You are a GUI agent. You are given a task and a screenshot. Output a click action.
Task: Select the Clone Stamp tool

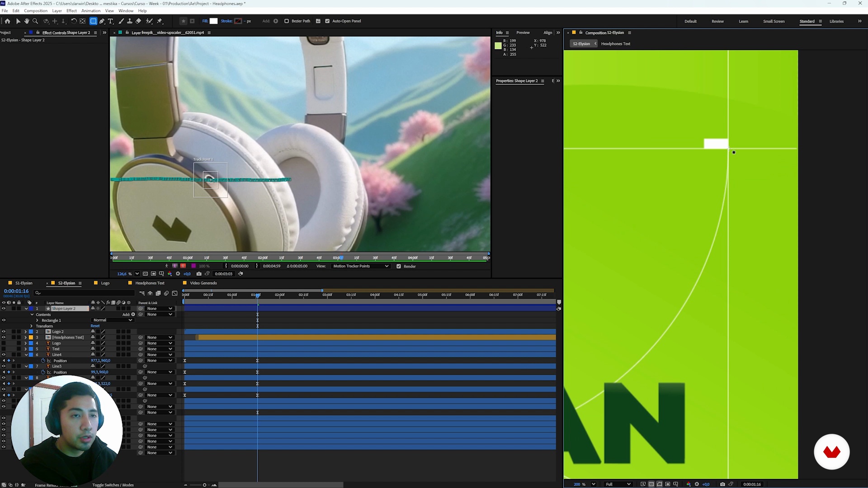coord(130,21)
